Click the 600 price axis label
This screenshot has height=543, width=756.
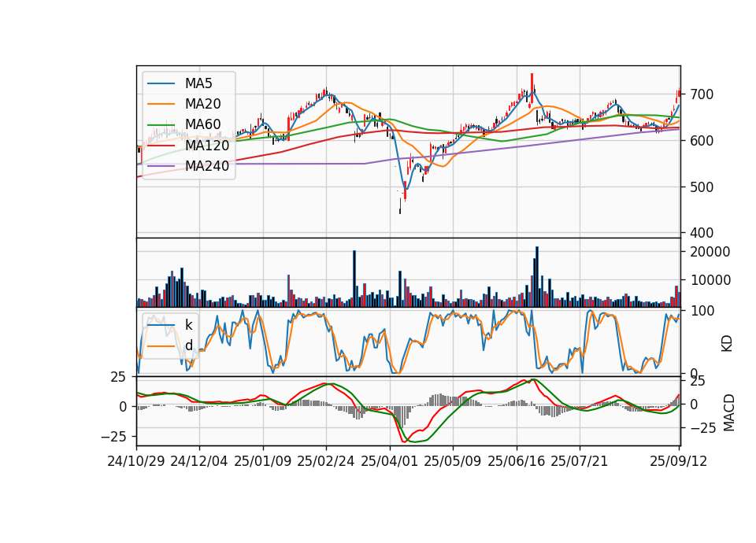702,141
